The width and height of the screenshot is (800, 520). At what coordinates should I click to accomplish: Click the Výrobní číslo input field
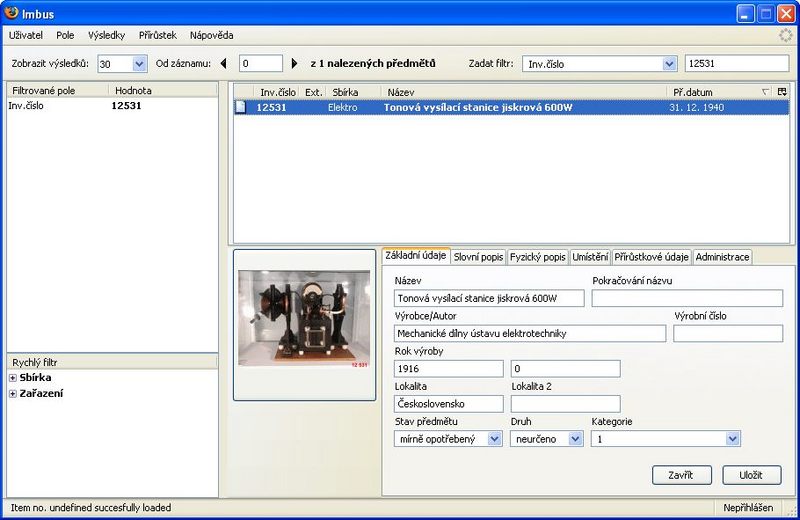pos(727,334)
